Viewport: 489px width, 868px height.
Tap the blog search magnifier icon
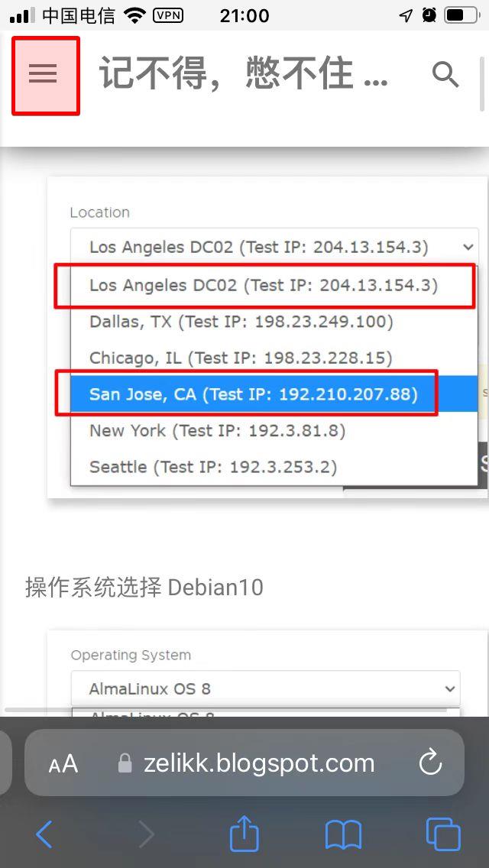[445, 74]
